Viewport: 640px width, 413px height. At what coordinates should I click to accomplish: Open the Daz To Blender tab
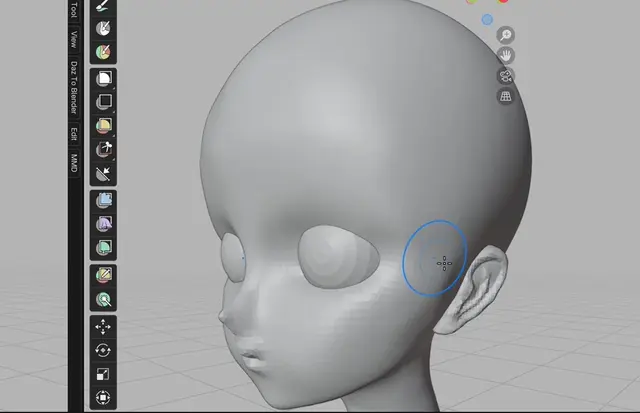pos(74,87)
